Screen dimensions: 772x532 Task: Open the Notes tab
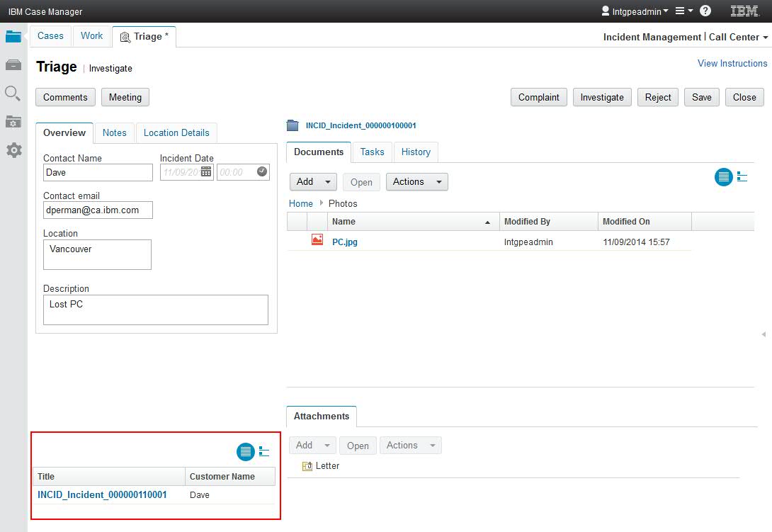(114, 132)
